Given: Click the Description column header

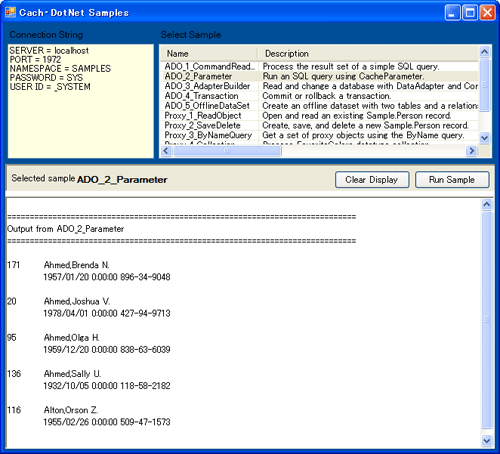Looking at the screenshot, I should (x=369, y=54).
